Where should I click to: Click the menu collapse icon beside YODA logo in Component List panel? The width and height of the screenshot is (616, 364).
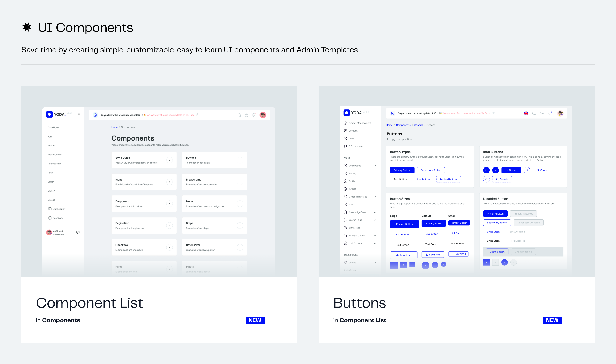[78, 114]
